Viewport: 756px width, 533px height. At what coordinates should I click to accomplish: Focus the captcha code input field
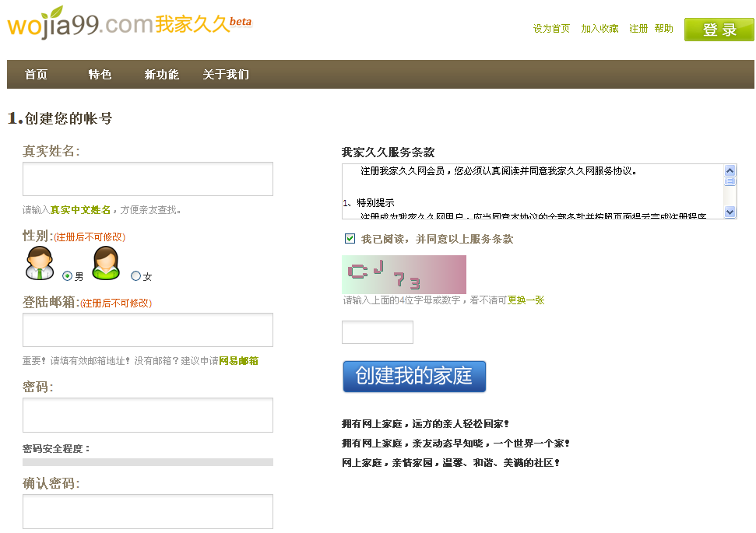(x=378, y=332)
